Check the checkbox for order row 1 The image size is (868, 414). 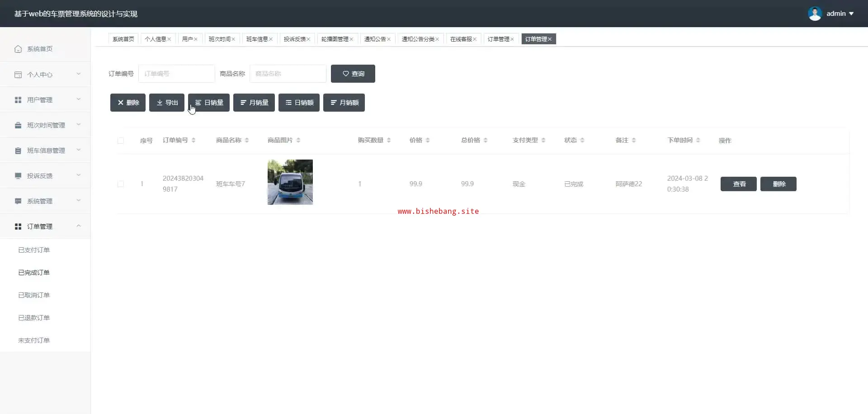coord(121,184)
